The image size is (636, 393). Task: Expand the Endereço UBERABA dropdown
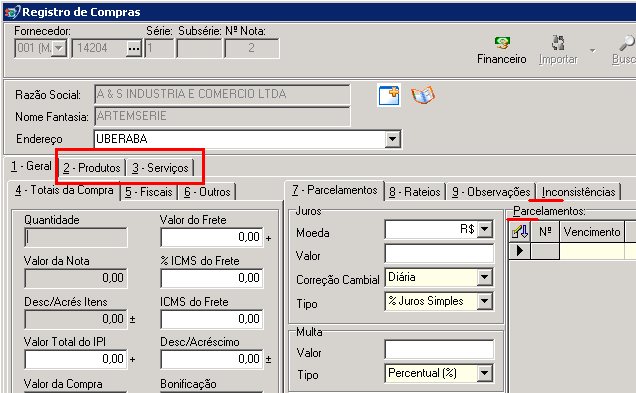[392, 139]
